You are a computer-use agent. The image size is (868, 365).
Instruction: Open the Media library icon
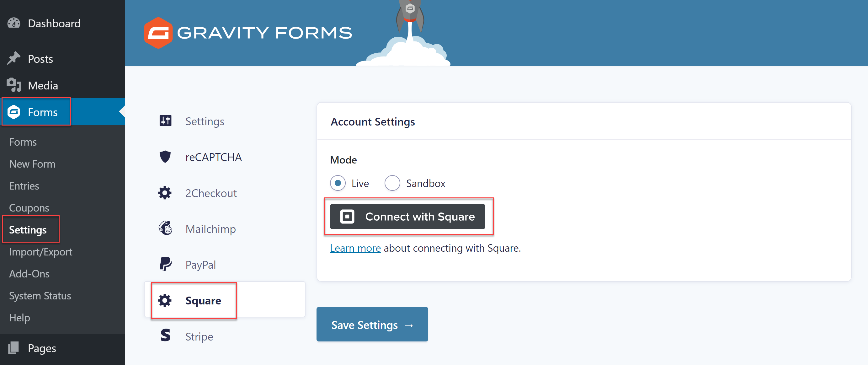click(14, 85)
